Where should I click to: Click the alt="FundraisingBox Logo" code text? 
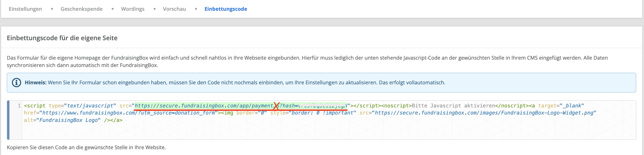point(62,120)
